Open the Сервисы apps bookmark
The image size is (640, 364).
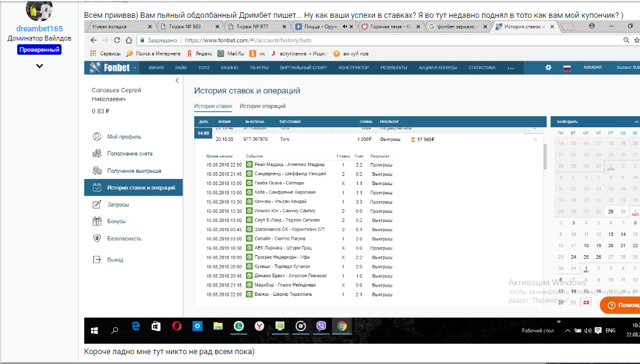coord(105,53)
